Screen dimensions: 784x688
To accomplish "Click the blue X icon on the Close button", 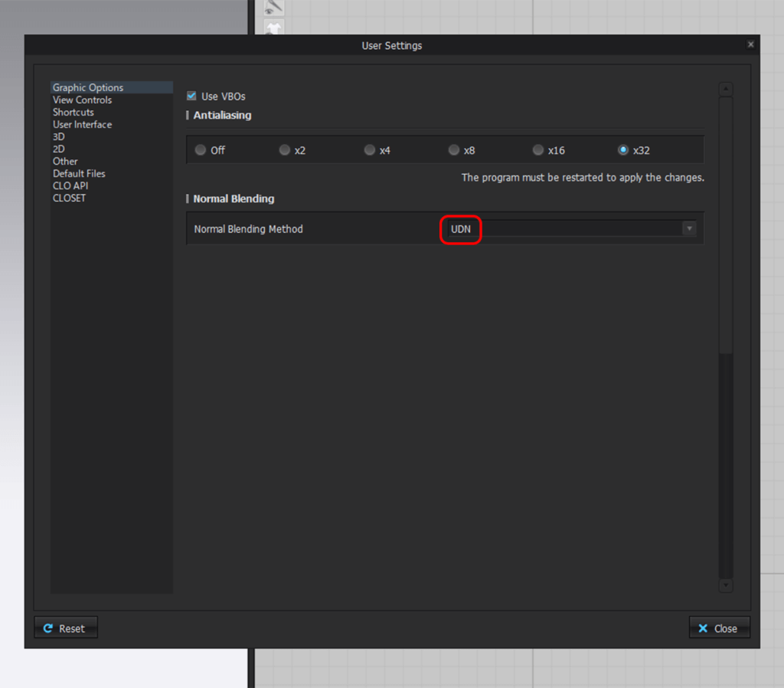I will tap(703, 627).
